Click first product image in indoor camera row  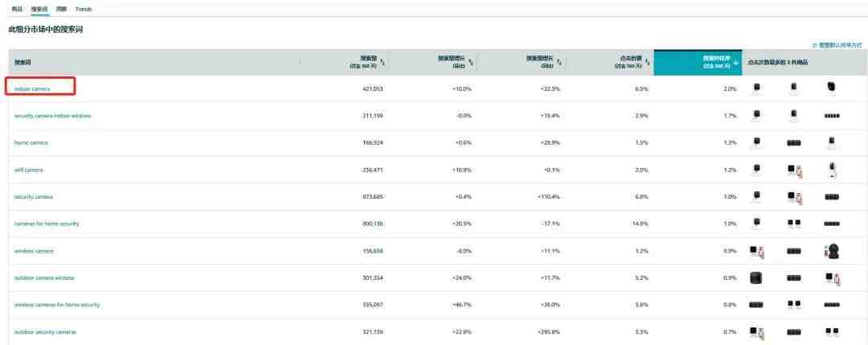click(755, 88)
